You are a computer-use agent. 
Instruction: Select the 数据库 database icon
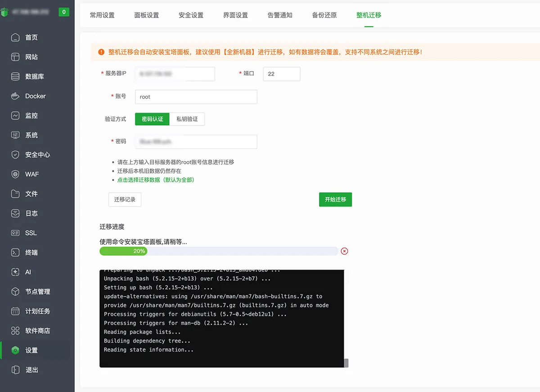coord(15,77)
